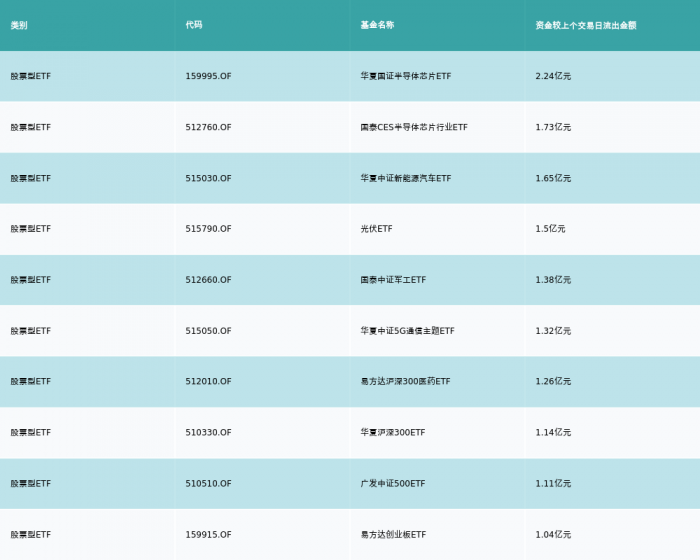Image resolution: width=700 pixels, height=560 pixels.
Task: Click the 1.5亿元 outflow value
Action: [550, 229]
